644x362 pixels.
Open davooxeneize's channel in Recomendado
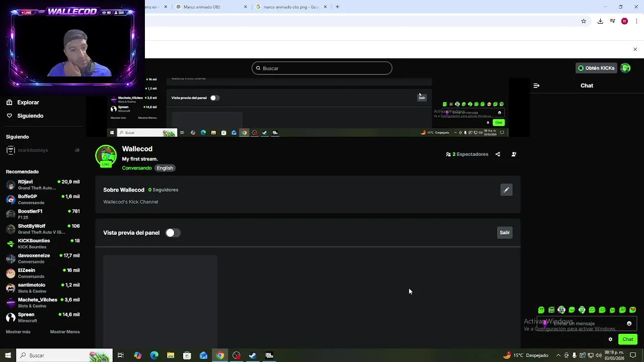(43, 258)
